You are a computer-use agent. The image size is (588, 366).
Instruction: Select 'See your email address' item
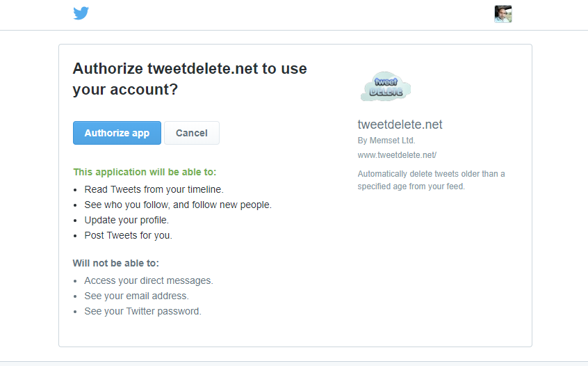pos(136,296)
